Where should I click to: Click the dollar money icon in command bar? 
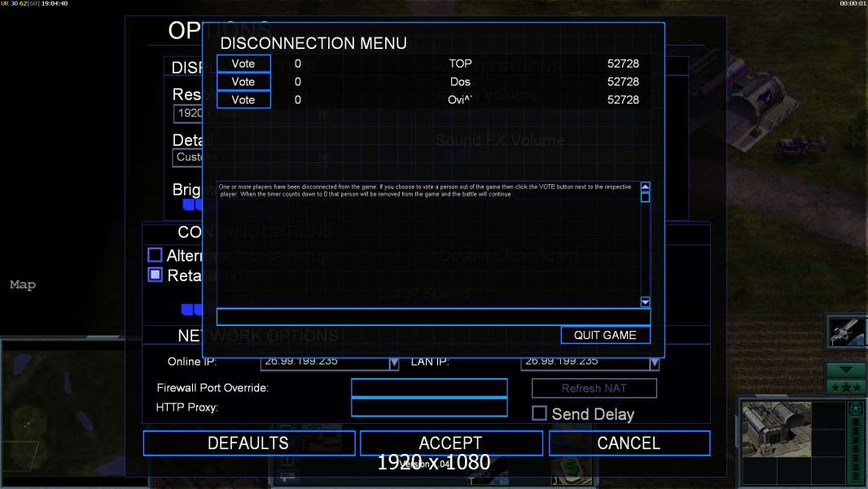pyautogui.click(x=570, y=469)
